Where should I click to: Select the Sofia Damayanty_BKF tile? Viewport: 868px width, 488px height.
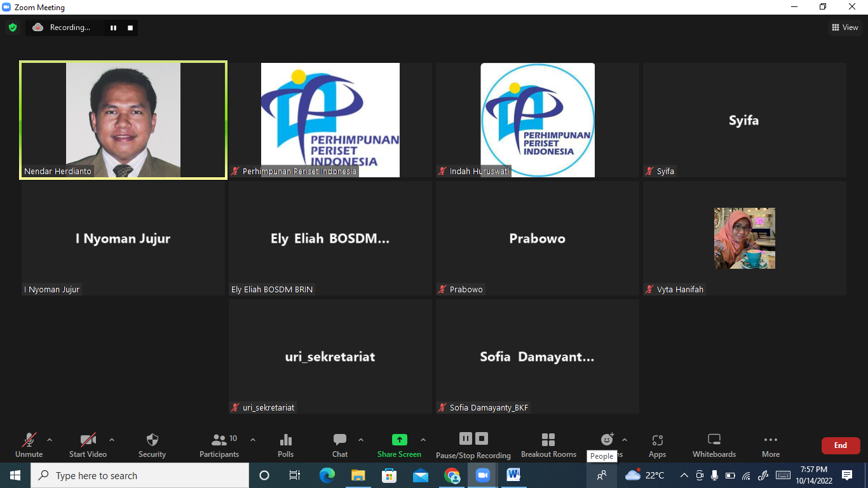click(x=538, y=356)
